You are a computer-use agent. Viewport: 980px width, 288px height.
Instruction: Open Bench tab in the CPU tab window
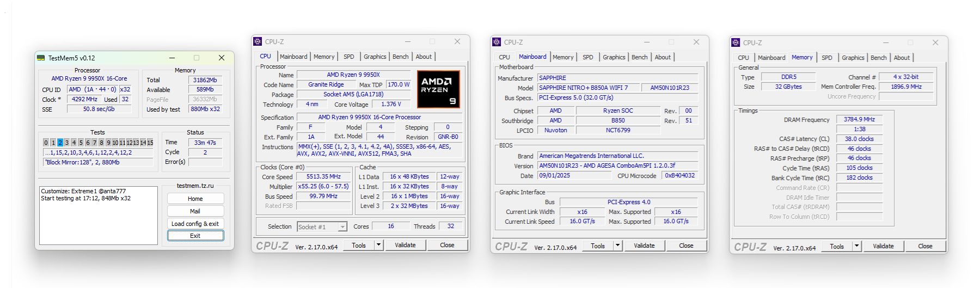[401, 57]
